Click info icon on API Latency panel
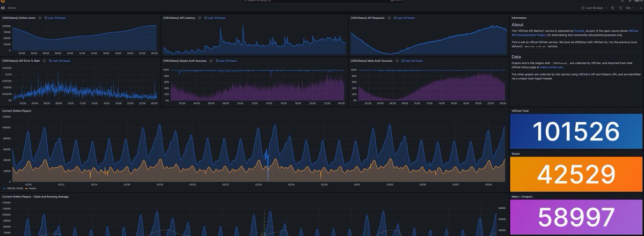The image size is (644, 236). (199, 18)
